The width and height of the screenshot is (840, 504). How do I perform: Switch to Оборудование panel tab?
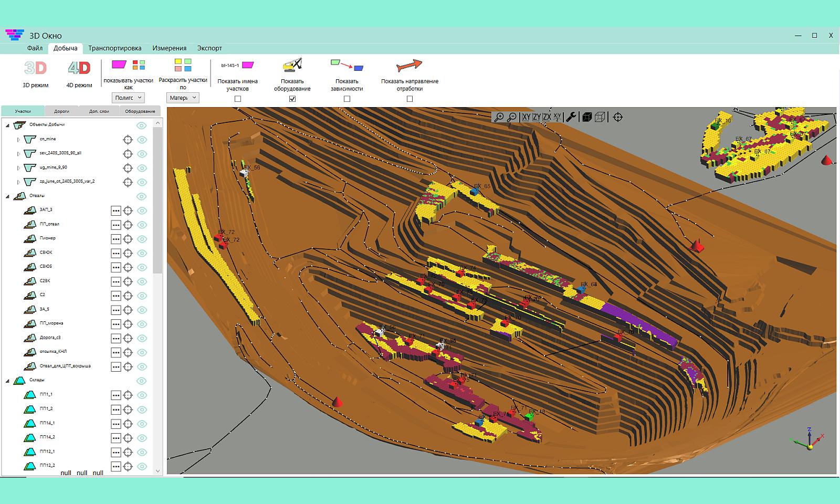tap(140, 111)
